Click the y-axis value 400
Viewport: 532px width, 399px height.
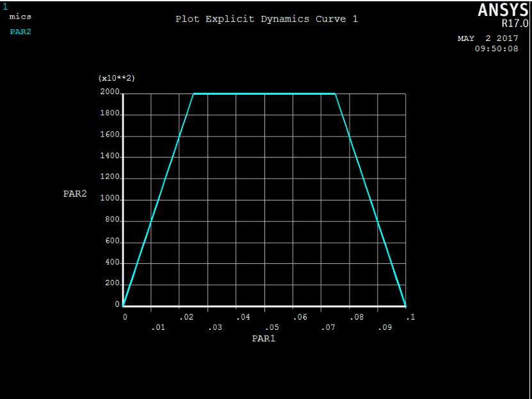point(113,263)
